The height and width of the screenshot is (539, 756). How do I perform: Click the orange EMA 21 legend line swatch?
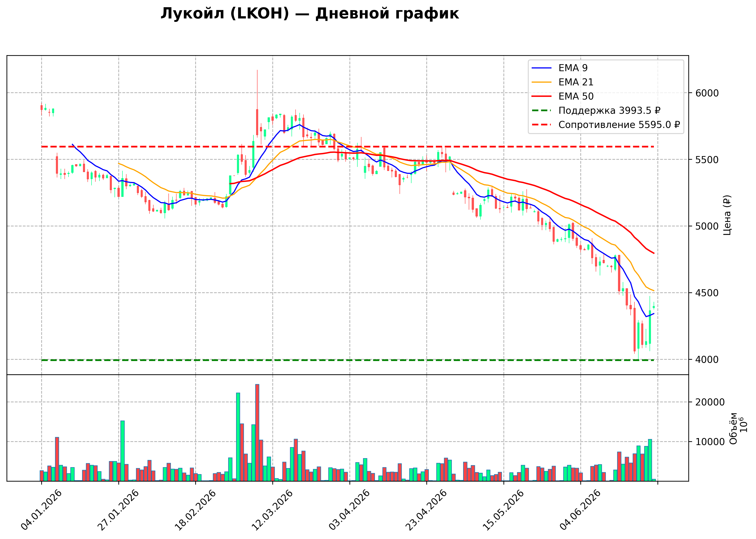click(541, 82)
